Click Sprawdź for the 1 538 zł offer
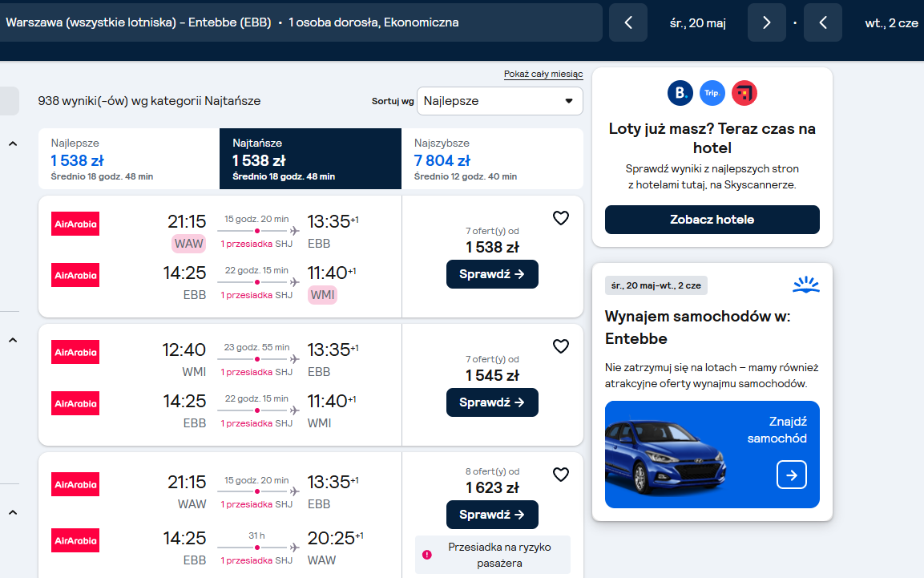Screen dimensions: 924x578 click(x=492, y=274)
